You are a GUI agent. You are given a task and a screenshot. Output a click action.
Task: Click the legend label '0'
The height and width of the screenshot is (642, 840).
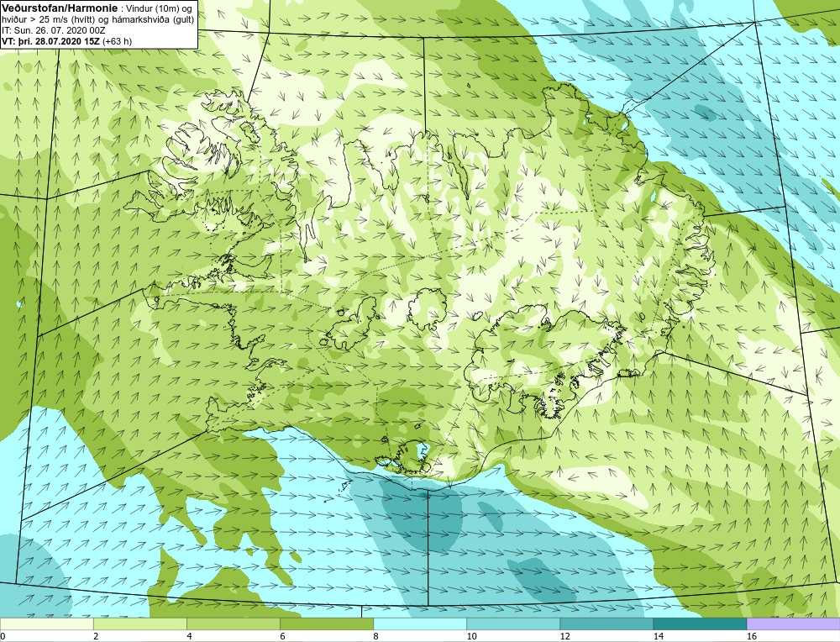pos(3,636)
